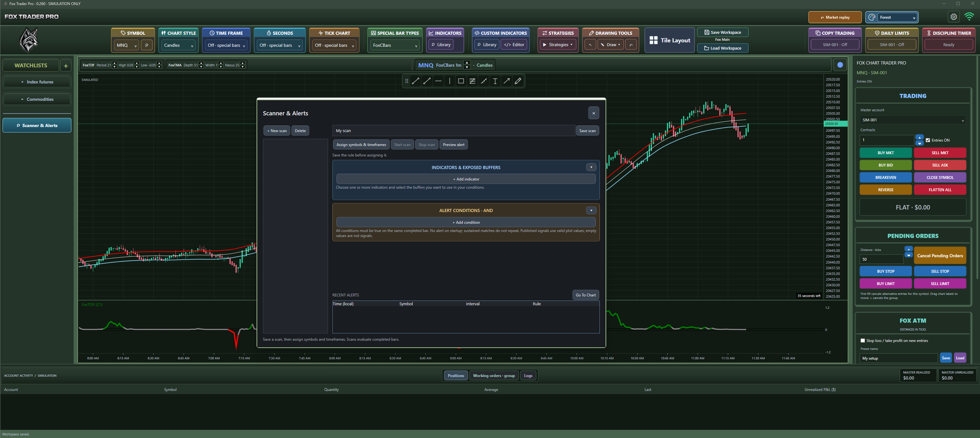980x438 pixels.
Task: Click the BUY MKT button
Action: point(886,153)
